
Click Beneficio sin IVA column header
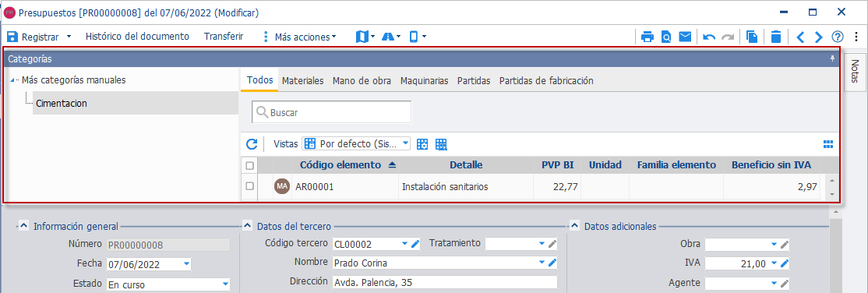pos(771,165)
